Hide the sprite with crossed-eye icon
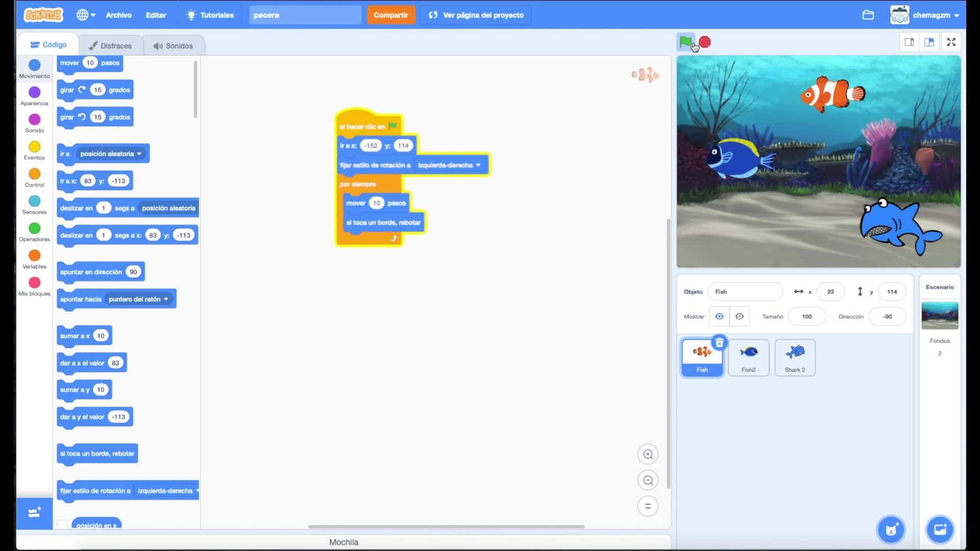Viewport: 980px width, 551px height. 739,316
